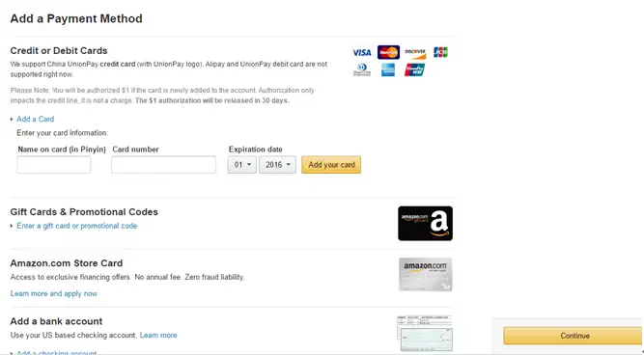This screenshot has width=644, height=355.
Task: Expand Enter a gift card or promotional code
Action: (77, 226)
